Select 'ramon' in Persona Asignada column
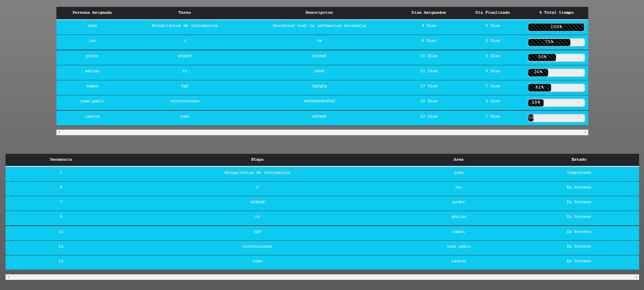Image resolution: width=644 pixels, height=290 pixels. click(x=92, y=86)
